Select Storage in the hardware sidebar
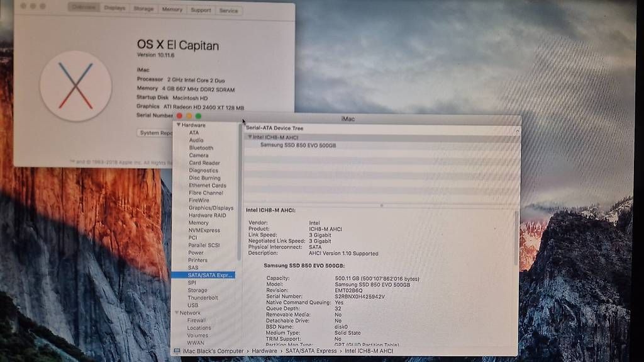This screenshot has height=362, width=644. [x=197, y=290]
